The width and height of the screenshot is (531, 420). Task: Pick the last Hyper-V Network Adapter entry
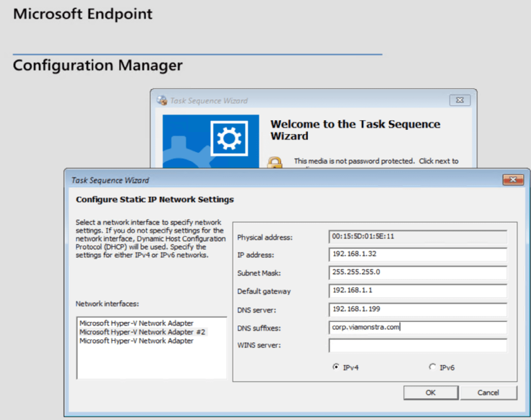[x=136, y=341]
